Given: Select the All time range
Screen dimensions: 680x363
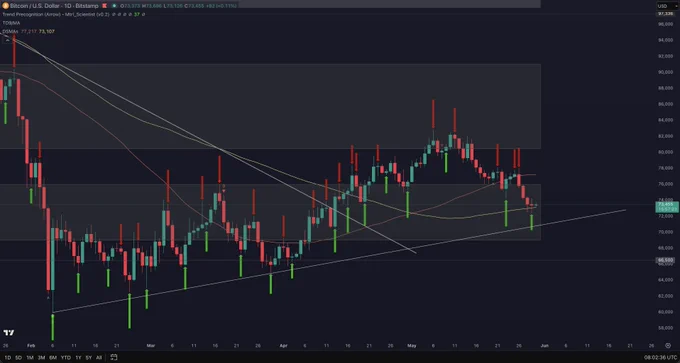Looking at the screenshot, I should [x=99, y=357].
